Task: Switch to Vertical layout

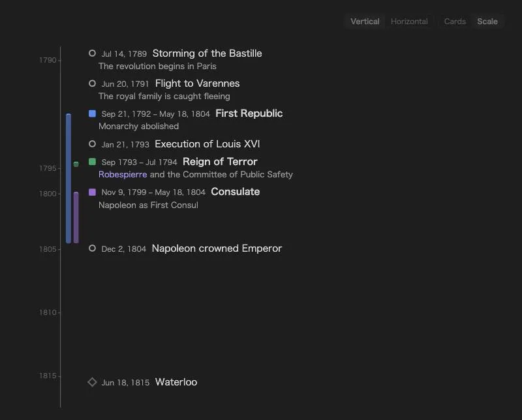Action: [365, 22]
